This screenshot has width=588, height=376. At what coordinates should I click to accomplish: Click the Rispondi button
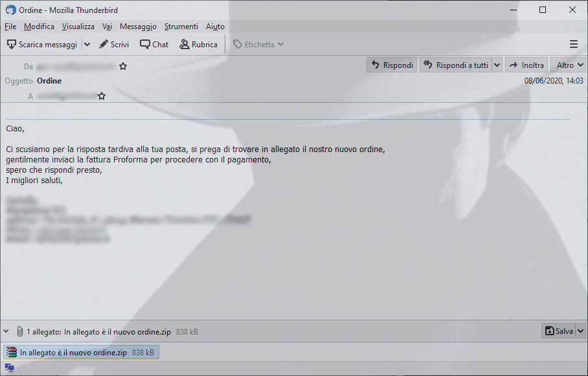coord(392,65)
